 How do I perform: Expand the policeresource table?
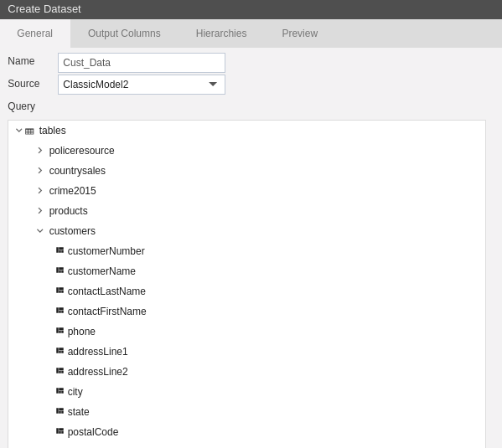click(x=40, y=151)
